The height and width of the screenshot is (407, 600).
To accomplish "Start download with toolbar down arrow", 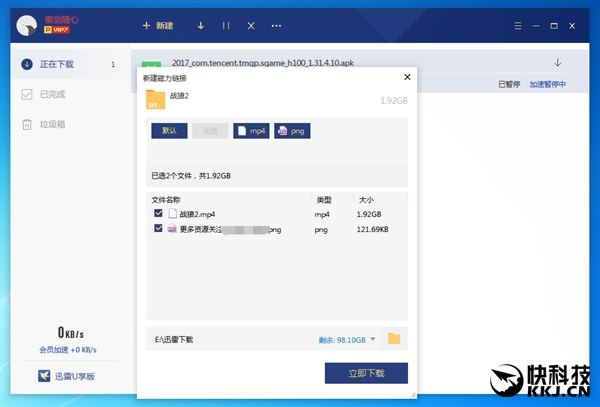I will 201,26.
